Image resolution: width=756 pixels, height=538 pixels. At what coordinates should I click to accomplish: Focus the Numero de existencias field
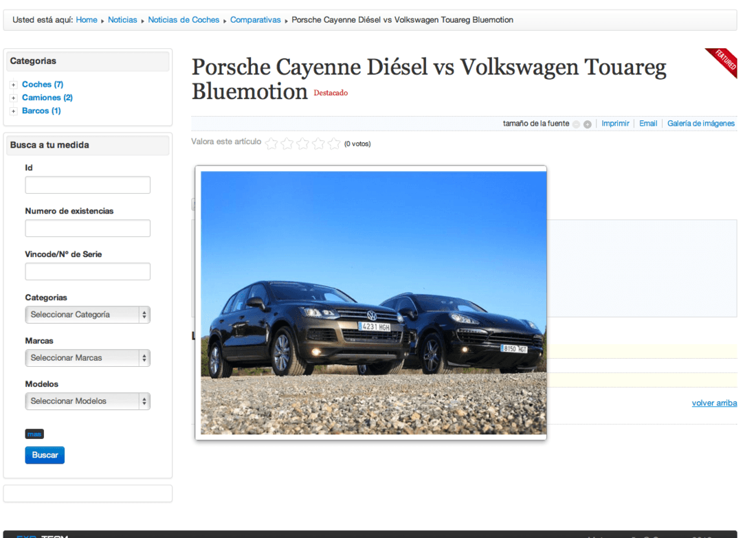tap(88, 228)
